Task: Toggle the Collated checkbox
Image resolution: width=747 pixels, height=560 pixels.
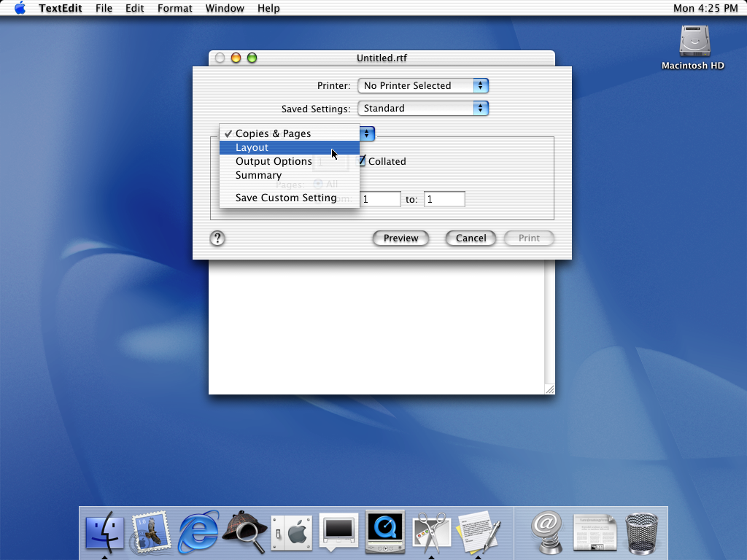Action: click(x=362, y=161)
